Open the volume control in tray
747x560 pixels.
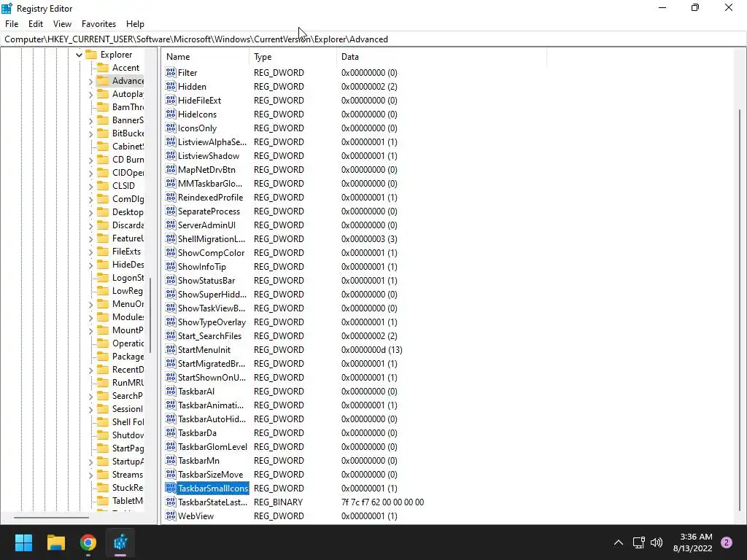(x=657, y=542)
